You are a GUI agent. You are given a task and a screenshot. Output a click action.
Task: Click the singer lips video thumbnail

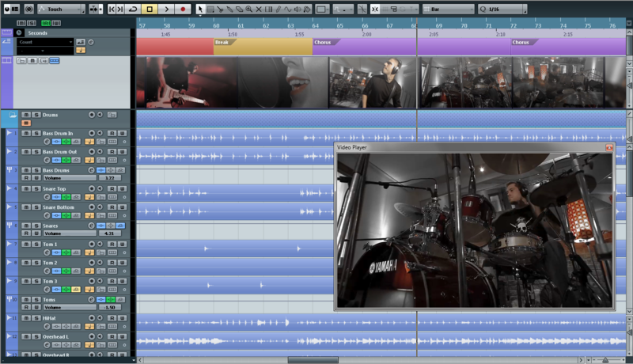pos(283,82)
